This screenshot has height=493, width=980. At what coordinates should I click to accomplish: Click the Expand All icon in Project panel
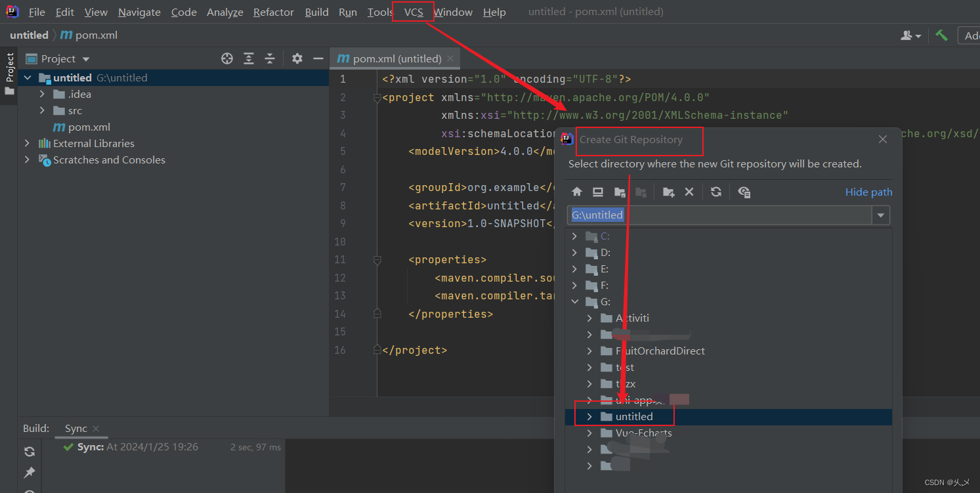click(248, 58)
